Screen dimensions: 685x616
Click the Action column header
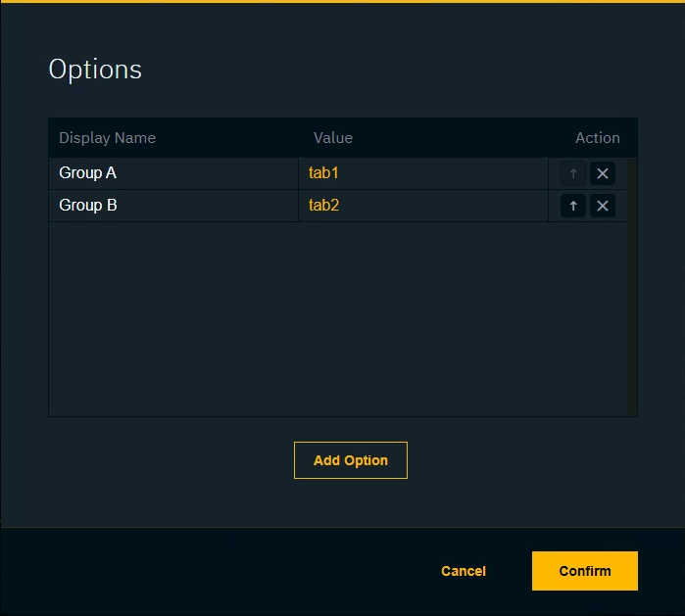tap(597, 138)
